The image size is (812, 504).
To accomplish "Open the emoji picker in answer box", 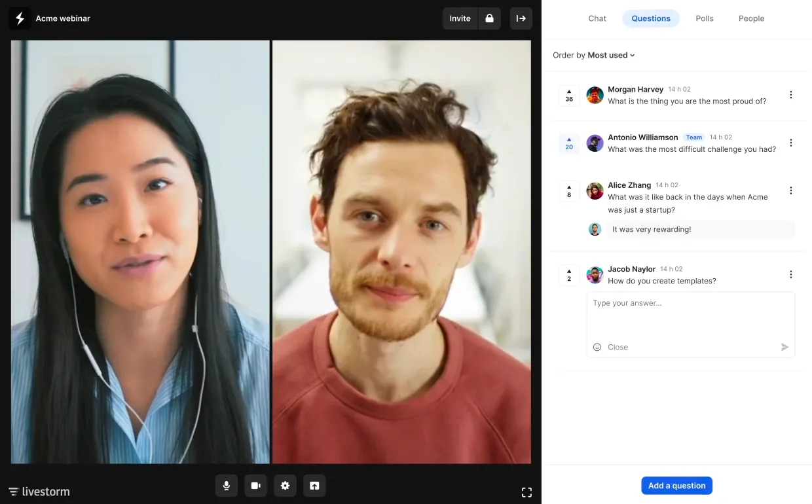I will [x=597, y=347].
